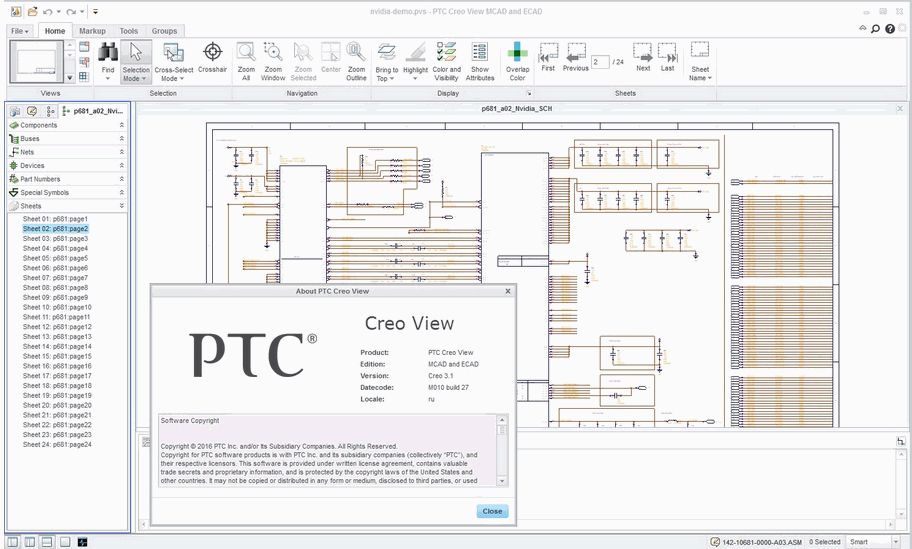Close the p681_a02_Nvidia_SCH view pane
The height and width of the screenshot is (549, 912).
(x=900, y=108)
